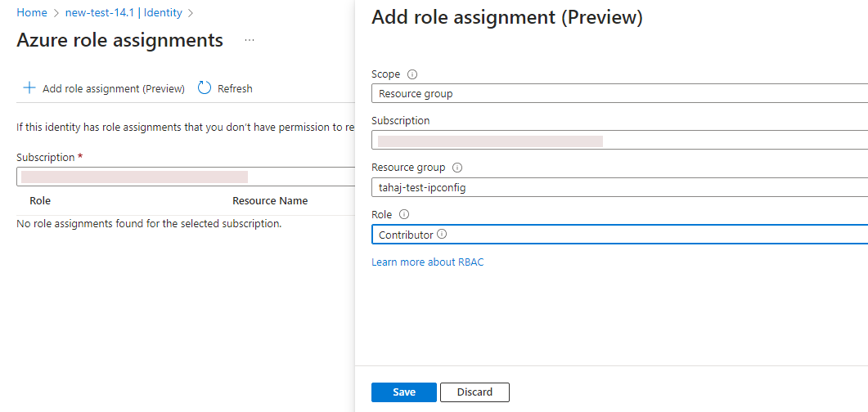Click the Azure role assignments page title

point(120,40)
